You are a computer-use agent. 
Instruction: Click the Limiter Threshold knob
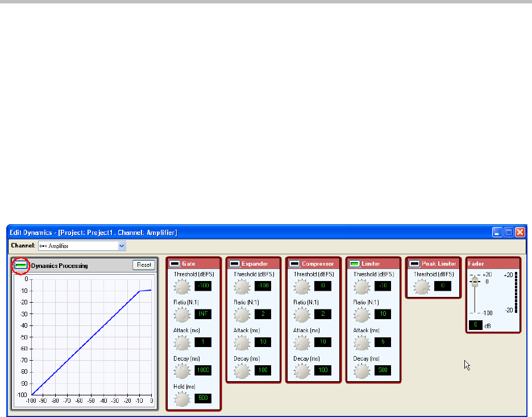pyautogui.click(x=361, y=286)
